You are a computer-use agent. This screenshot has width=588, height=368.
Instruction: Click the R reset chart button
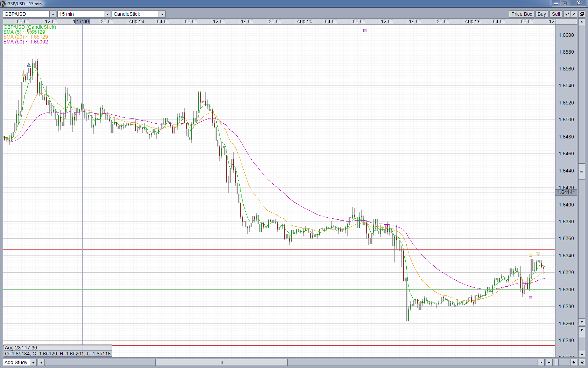(x=582, y=362)
